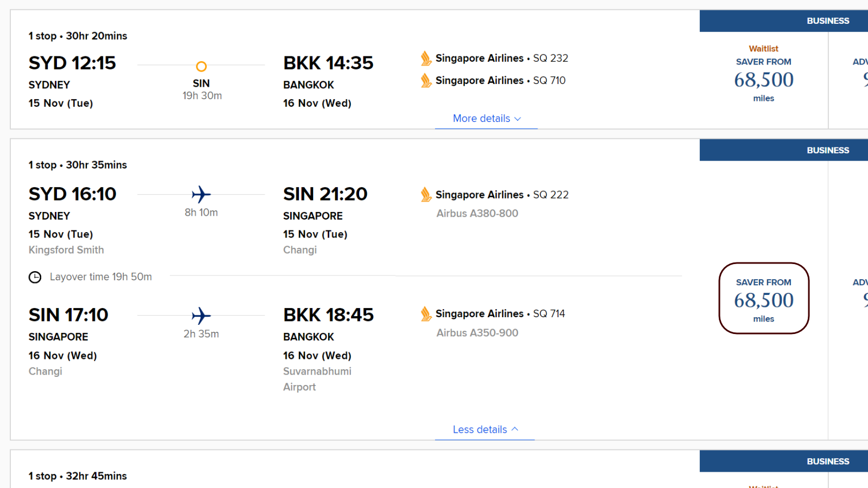The height and width of the screenshot is (488, 868).
Task: Select the Waitlist Saver 68,500 miles fare
Action: tap(764, 74)
